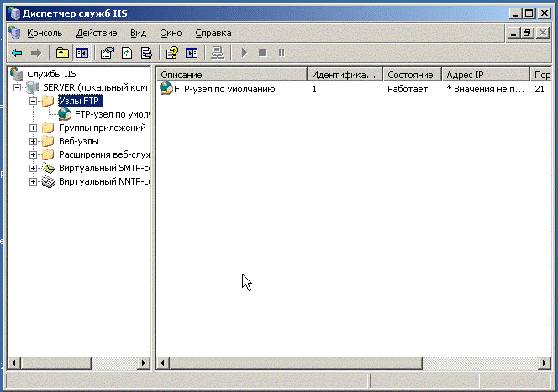Screen dimensions: 558x392
Task: Go back with the left arrow icon
Action: coord(17,54)
